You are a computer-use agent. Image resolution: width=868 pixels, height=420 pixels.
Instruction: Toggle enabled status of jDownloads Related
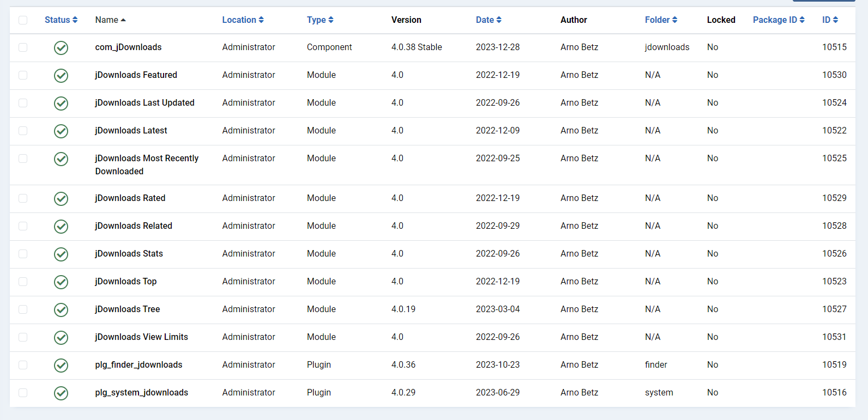pos(61,227)
